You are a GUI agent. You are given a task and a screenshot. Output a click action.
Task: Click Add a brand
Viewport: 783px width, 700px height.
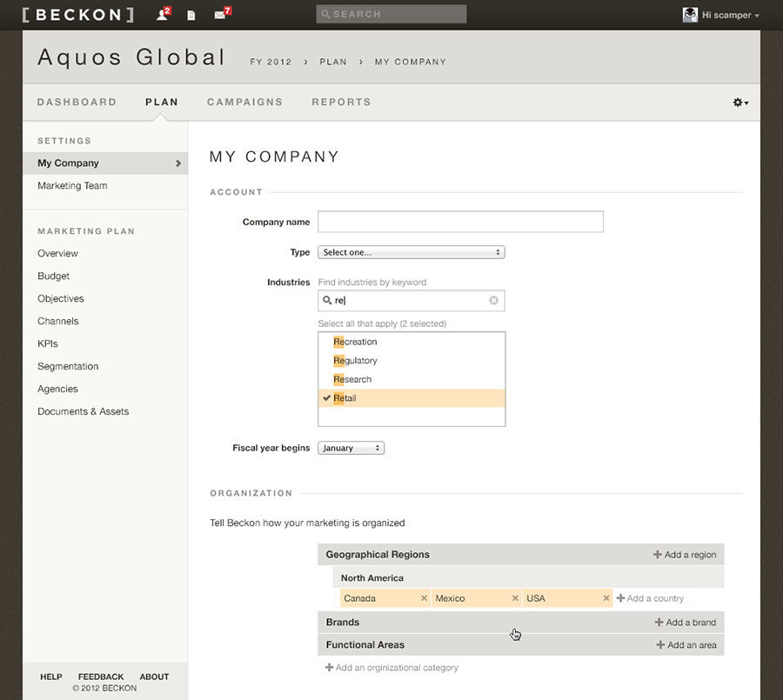(686, 622)
